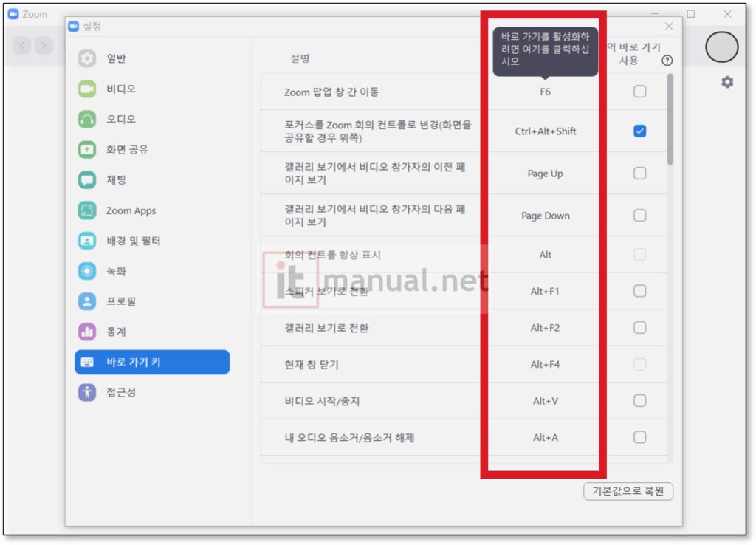Toggle the checkbox in 현재 창 닫기 row
The image size is (756, 545).
640,364
